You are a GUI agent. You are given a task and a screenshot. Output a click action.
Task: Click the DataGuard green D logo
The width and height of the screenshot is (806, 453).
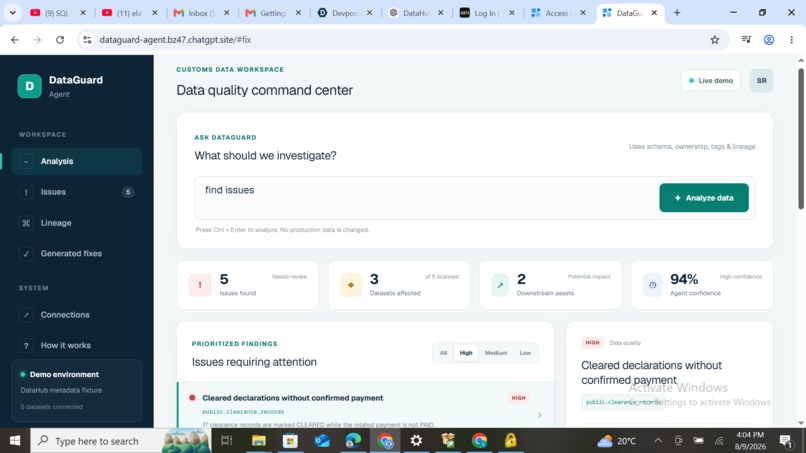29,86
